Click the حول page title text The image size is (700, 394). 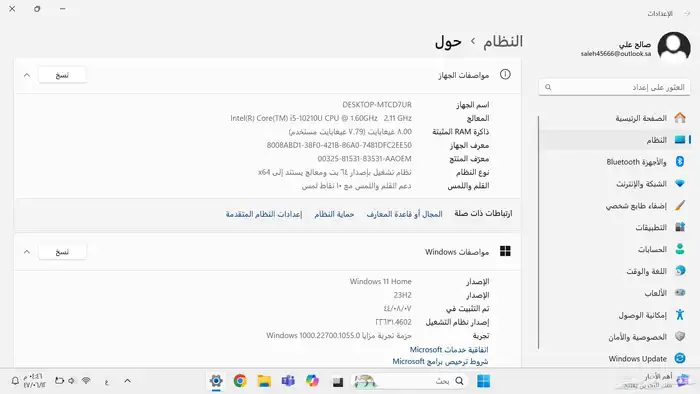[448, 42]
